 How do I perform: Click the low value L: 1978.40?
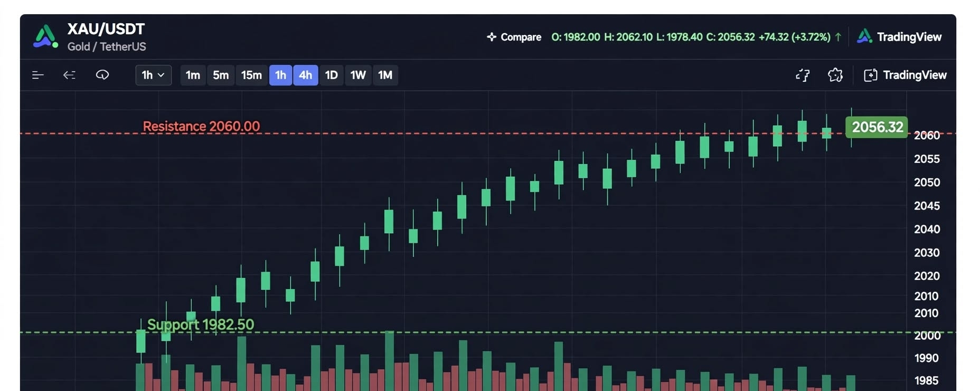[679, 37]
